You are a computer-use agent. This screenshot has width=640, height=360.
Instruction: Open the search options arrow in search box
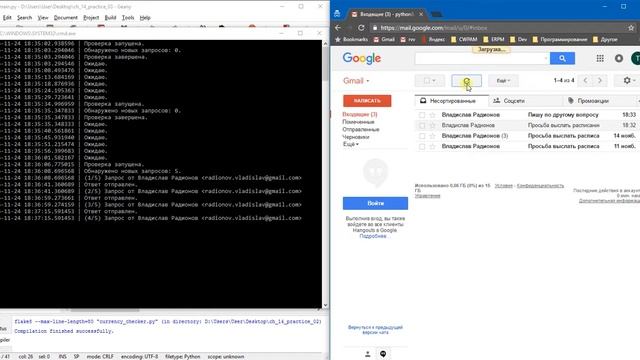click(546, 58)
